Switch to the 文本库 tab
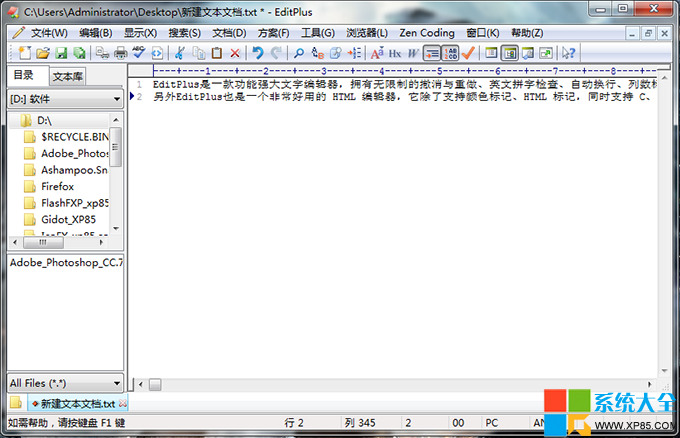Screen dimensions: 680x438 68,76
